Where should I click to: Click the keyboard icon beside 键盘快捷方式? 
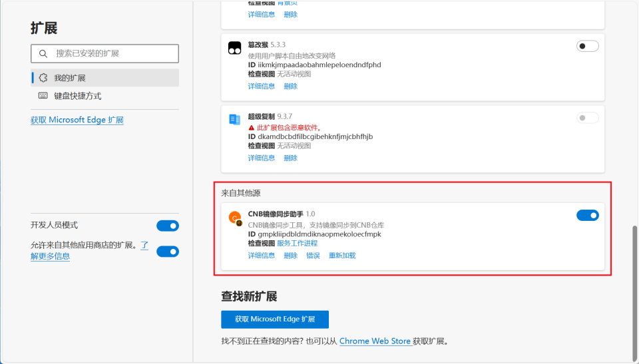pos(43,96)
